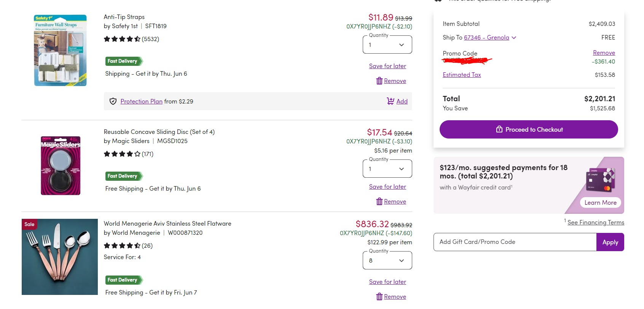Click the cart icon beside Add

coord(391,101)
